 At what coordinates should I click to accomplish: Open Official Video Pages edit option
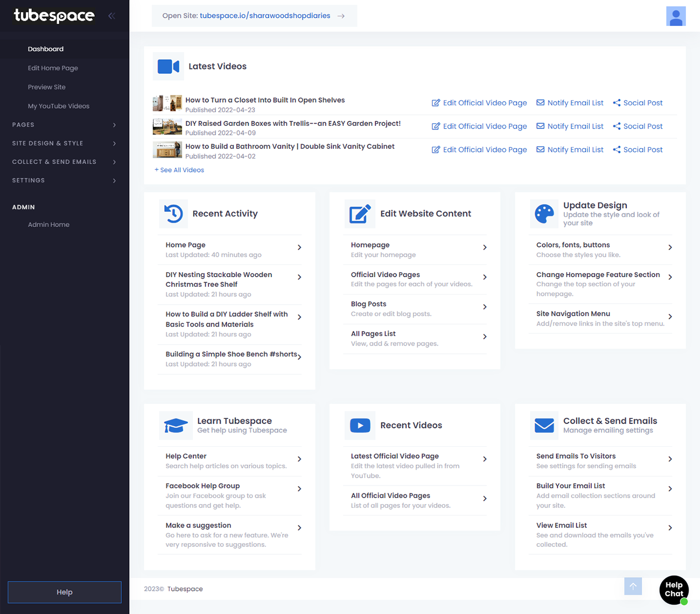[x=415, y=279]
